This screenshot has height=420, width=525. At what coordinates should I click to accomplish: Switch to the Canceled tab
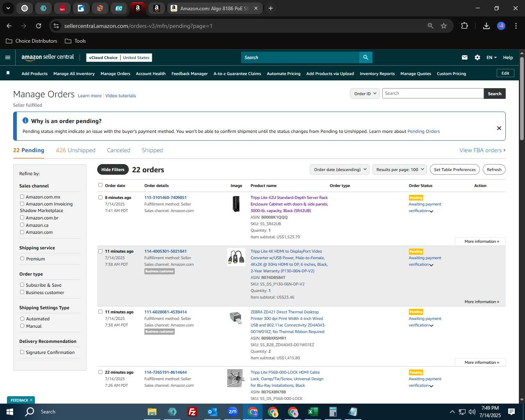coord(119,150)
